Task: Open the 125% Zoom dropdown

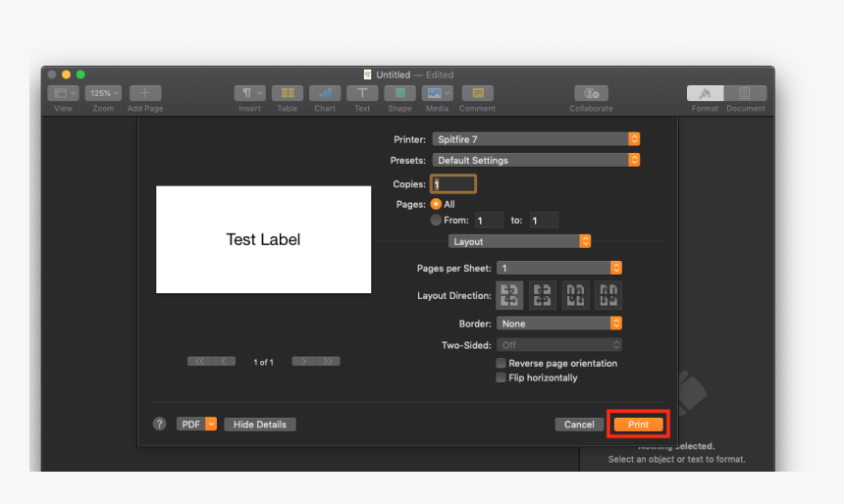Action: click(x=103, y=93)
